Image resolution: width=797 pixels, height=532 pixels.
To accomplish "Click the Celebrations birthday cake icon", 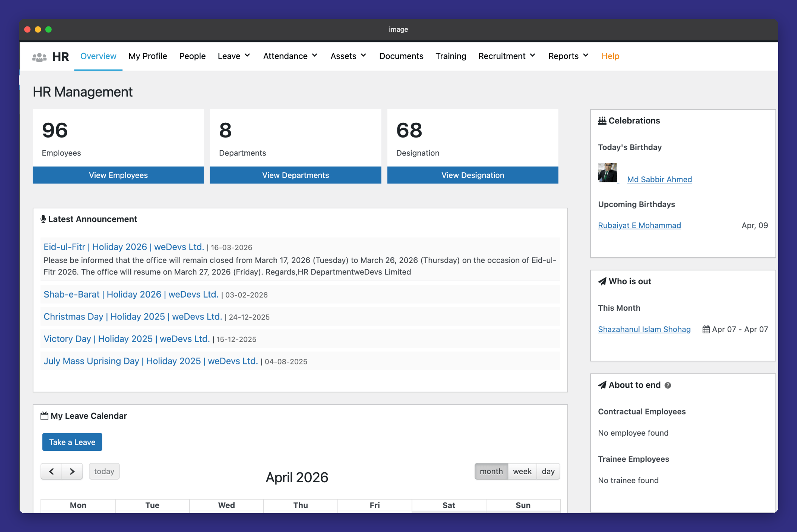I will (602, 121).
